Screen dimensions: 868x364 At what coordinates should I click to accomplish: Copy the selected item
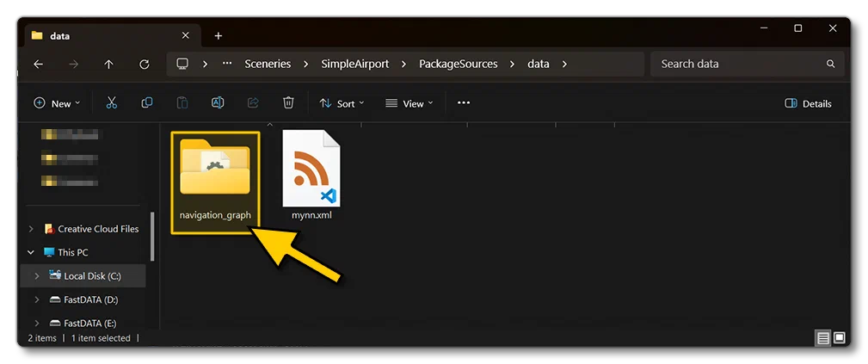click(x=147, y=103)
